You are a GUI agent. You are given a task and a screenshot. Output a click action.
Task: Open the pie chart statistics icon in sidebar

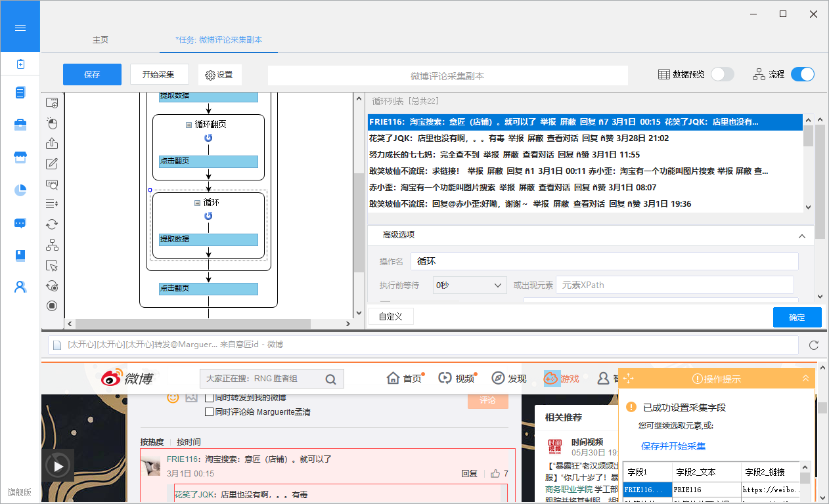pyautogui.click(x=20, y=190)
